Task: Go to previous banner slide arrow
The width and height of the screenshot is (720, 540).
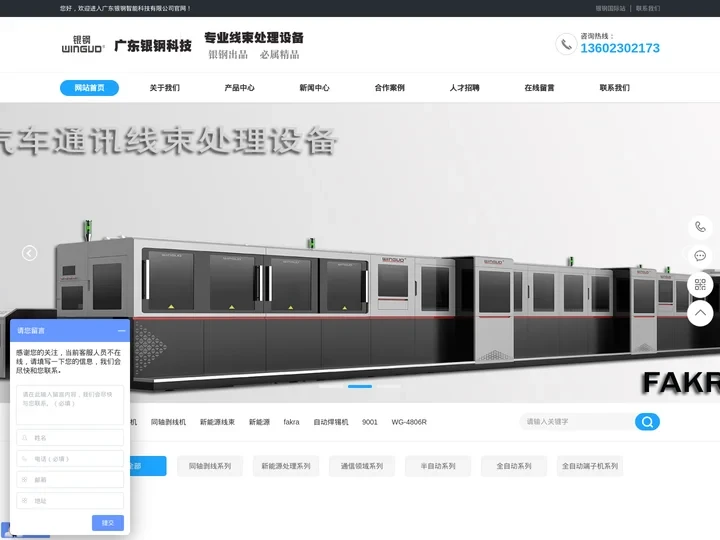Action: (x=29, y=253)
